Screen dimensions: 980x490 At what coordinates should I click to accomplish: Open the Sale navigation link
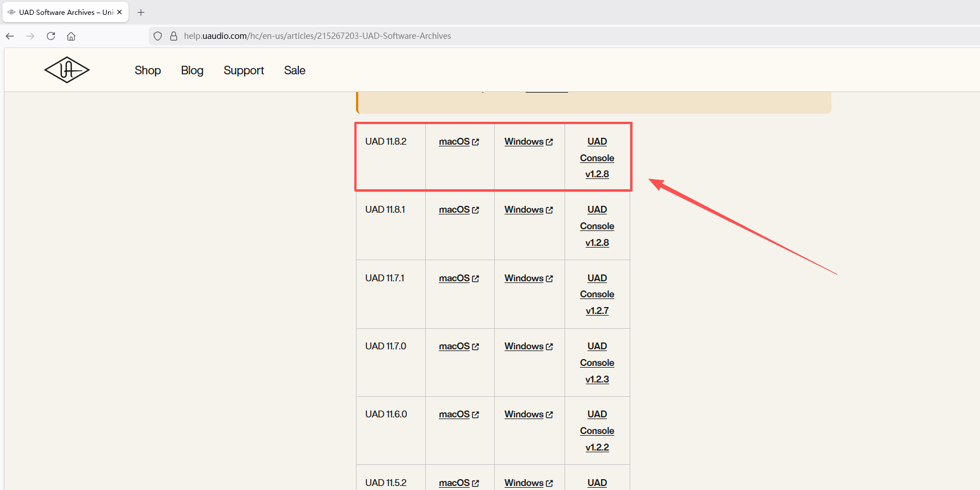[x=294, y=70]
